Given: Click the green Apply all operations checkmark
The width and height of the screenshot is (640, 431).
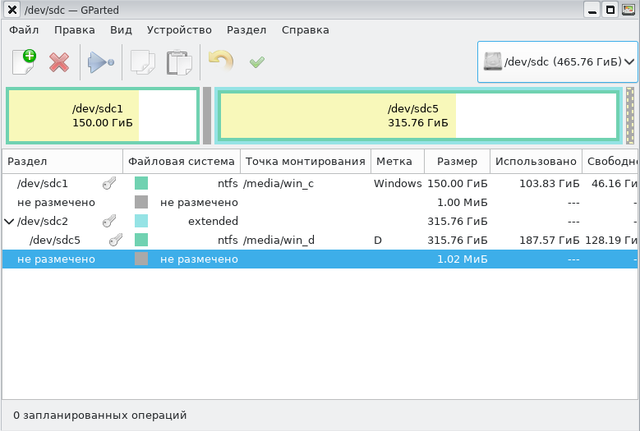Looking at the screenshot, I should (257, 62).
